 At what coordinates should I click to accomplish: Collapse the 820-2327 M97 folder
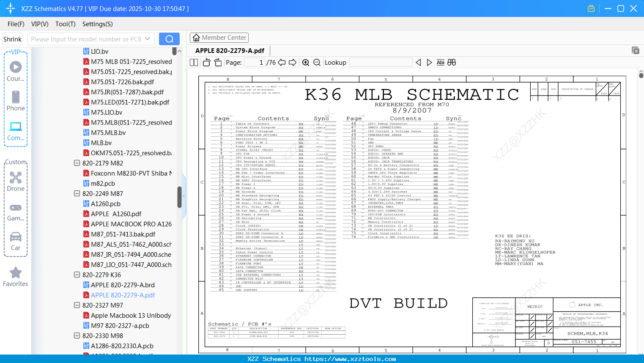point(77,305)
